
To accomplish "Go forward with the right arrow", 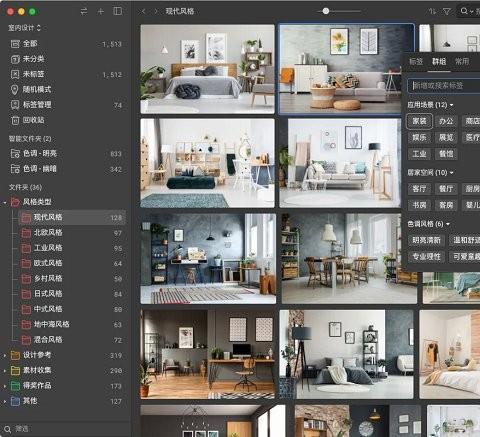I will click(156, 11).
